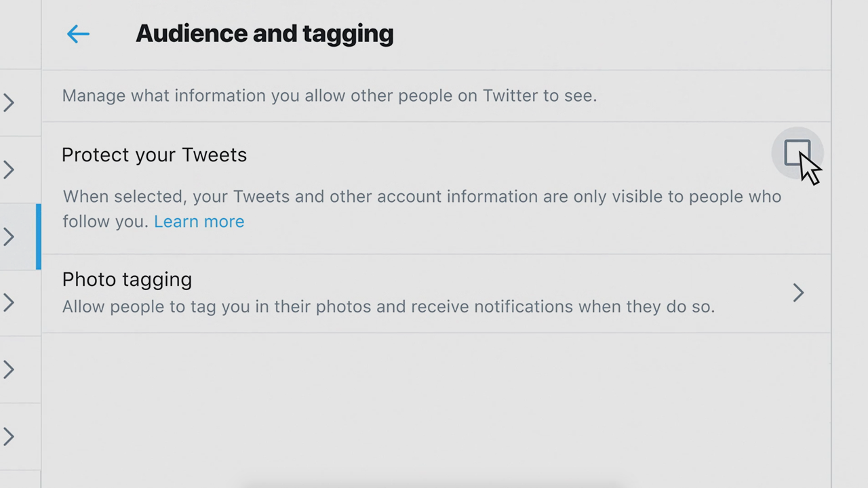Click the second chevron in left sidebar
The image size is (868, 488).
pyautogui.click(x=9, y=169)
